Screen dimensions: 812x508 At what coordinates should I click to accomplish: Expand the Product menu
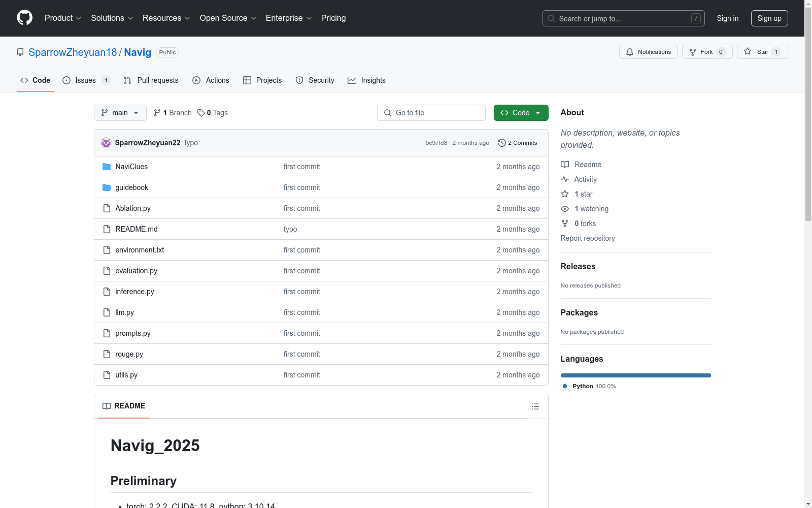coord(63,18)
